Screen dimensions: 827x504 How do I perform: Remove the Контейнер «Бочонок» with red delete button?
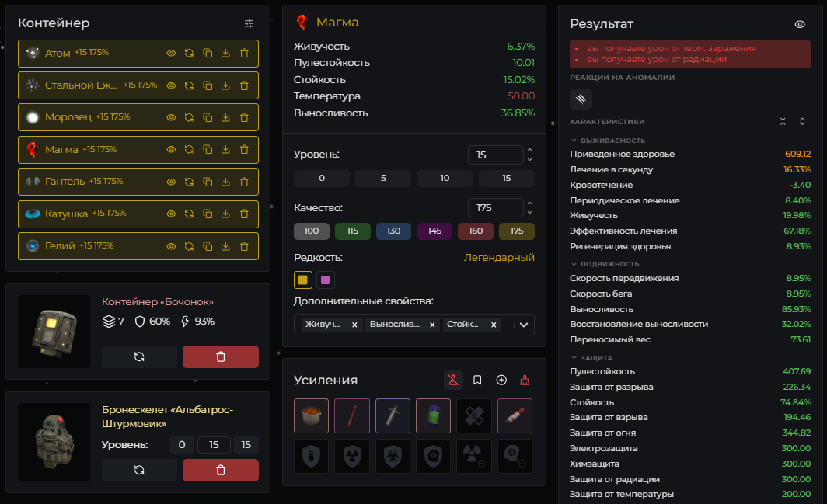(x=221, y=357)
